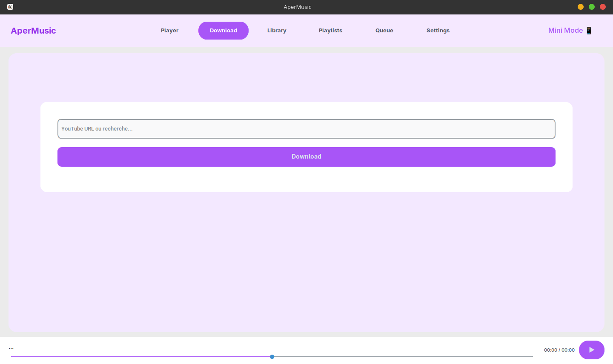Screen dimensions: 613x364
Task: Click the track title ellipsis text
Action: coord(11,348)
